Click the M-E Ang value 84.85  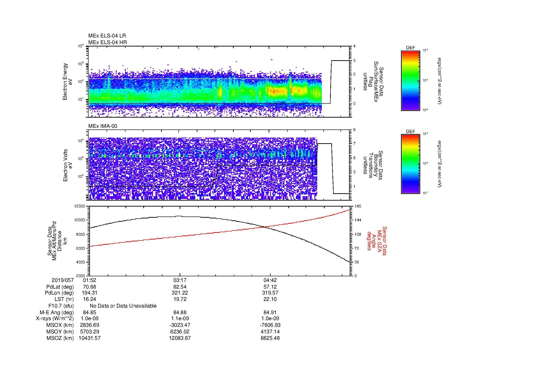(x=89, y=313)
